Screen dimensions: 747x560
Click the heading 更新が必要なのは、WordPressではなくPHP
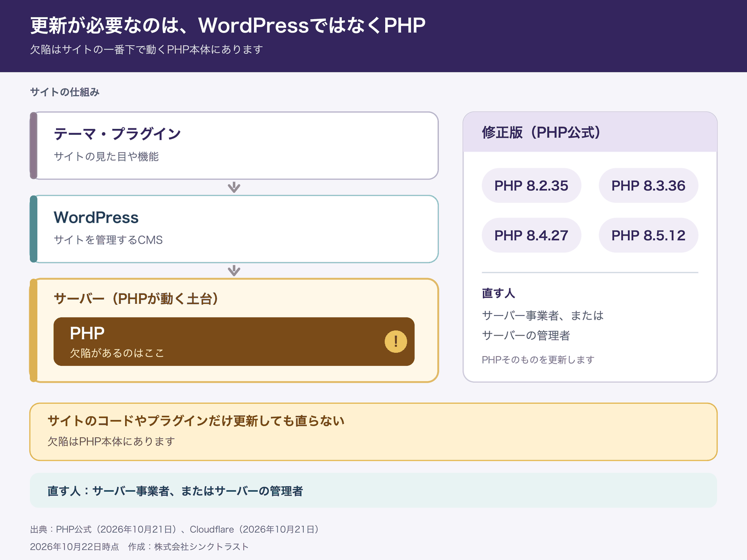pyautogui.click(x=228, y=25)
